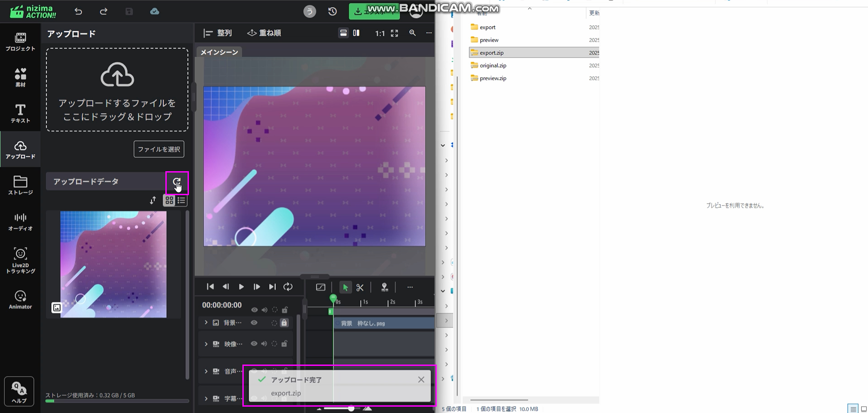Select the green arrow selection tool

click(x=345, y=288)
